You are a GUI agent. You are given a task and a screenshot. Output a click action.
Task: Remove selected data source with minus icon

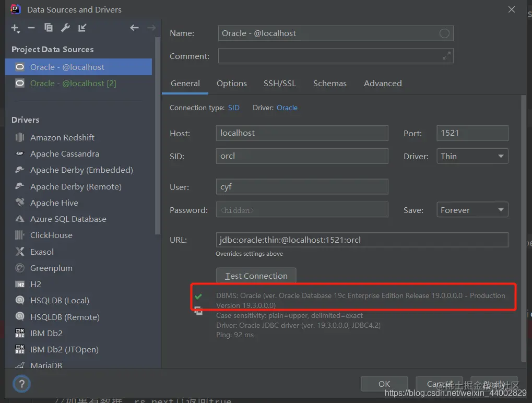point(31,28)
